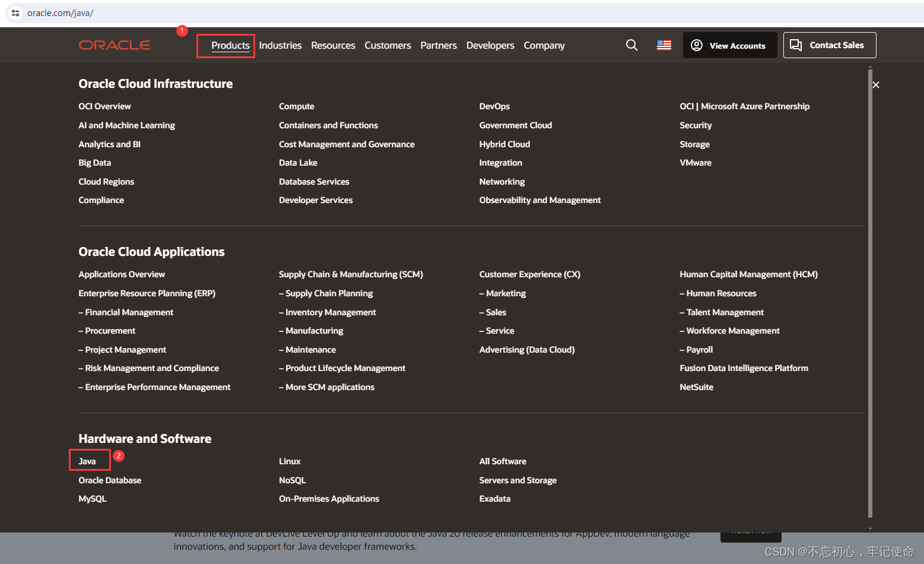Click the View Accounts button

point(730,45)
